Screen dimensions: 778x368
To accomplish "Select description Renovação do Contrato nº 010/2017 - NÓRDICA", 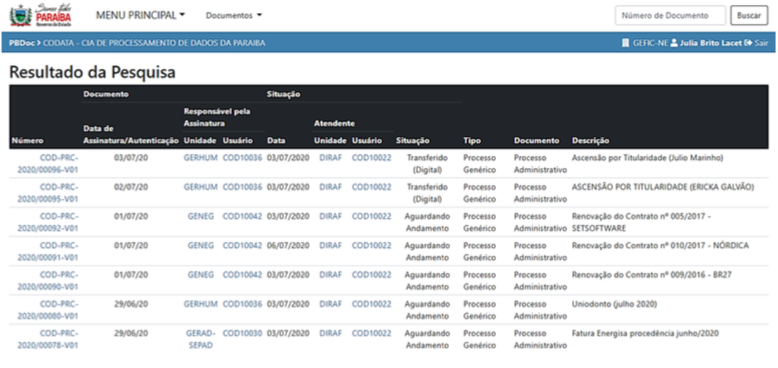I will point(660,245).
